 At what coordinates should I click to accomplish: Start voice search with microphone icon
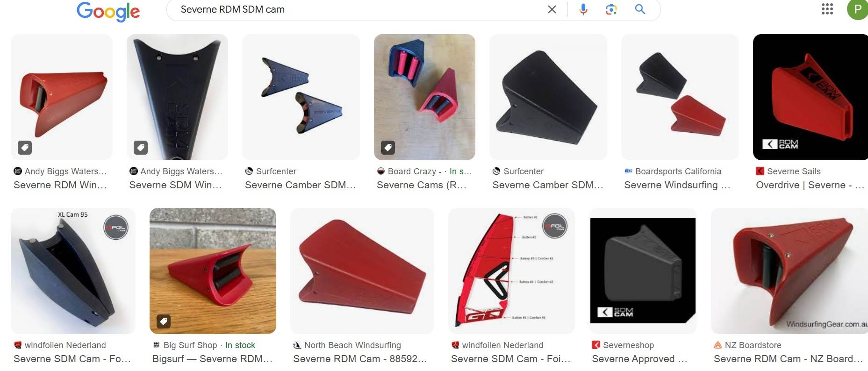point(583,9)
